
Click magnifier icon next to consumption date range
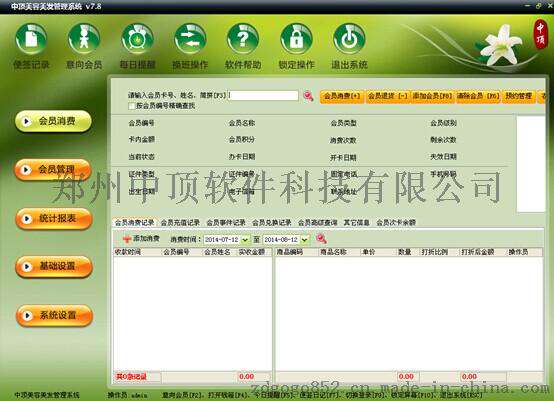click(321, 239)
